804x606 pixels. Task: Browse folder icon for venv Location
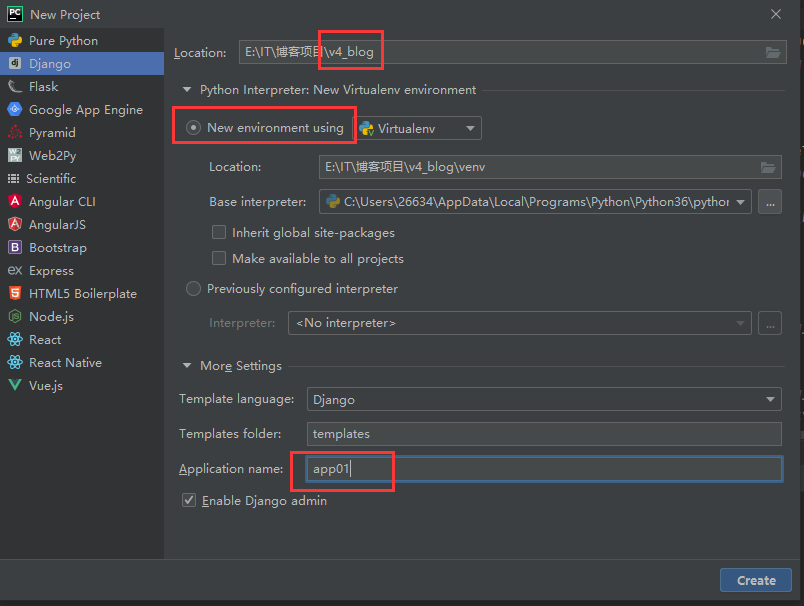point(768,167)
